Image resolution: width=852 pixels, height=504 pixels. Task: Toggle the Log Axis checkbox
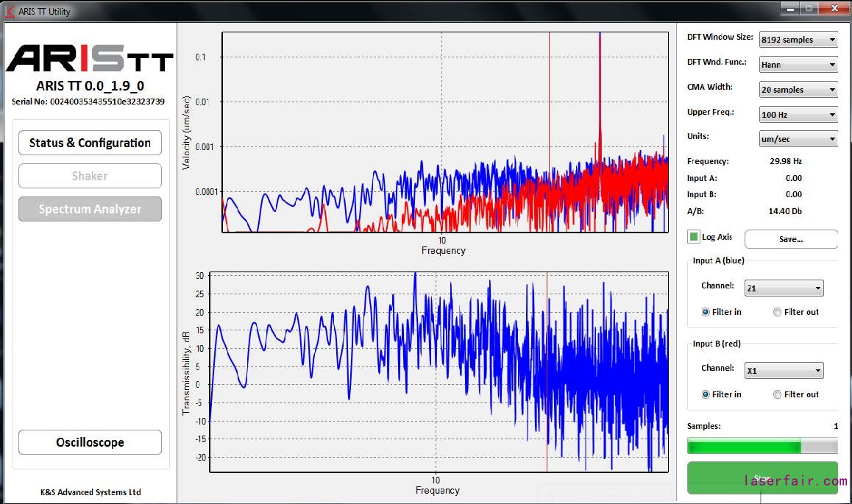click(x=694, y=237)
